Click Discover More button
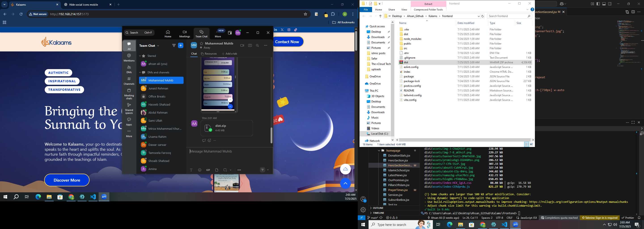Viewport: 644px width, 229px height. click(67, 180)
